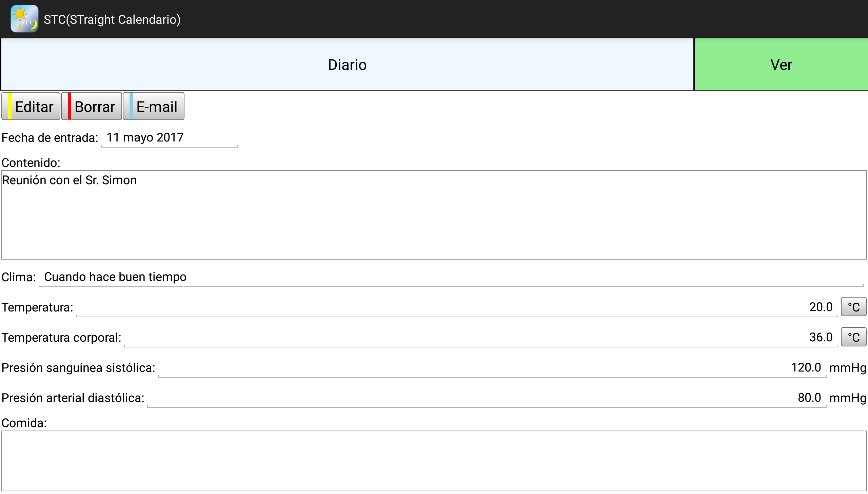Toggle the Temperatura °C unit button
The height and width of the screenshot is (494, 868).
[853, 307]
